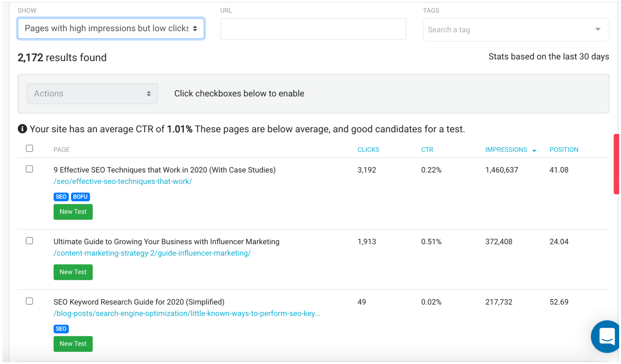Click New Test under the Keyword Research guide
Viewport: 621px width, 364px height.
tap(73, 343)
